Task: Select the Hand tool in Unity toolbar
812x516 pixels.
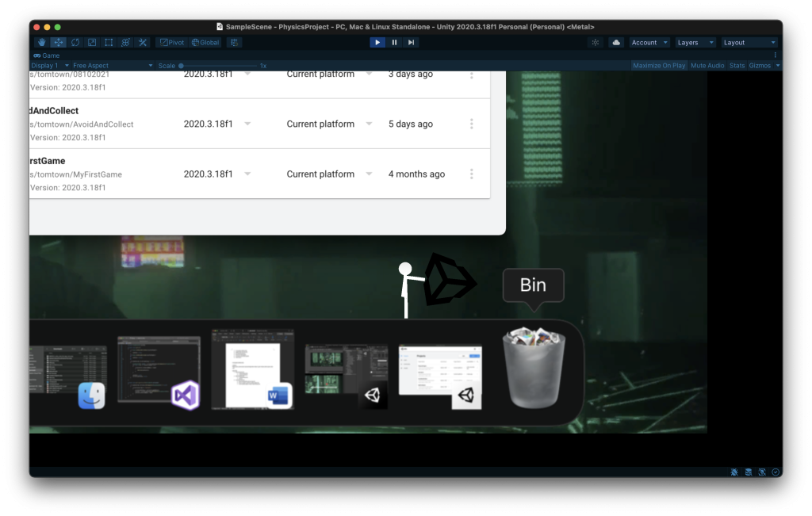Action: click(42, 43)
